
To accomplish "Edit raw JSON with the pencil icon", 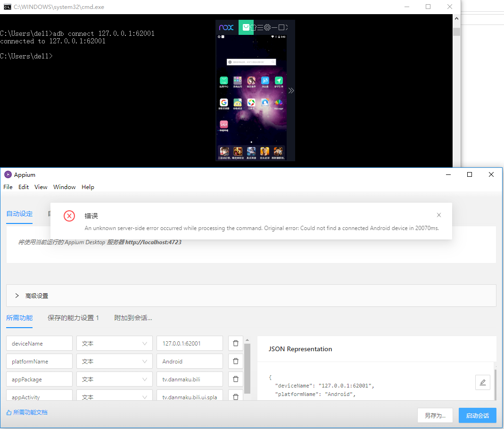I will [x=482, y=382].
